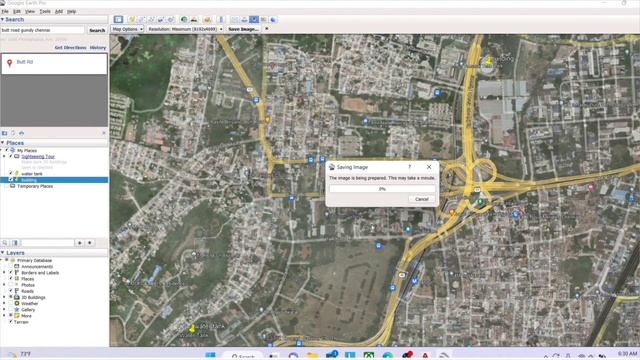Click the move-up arrow below Places list

pos(80,243)
